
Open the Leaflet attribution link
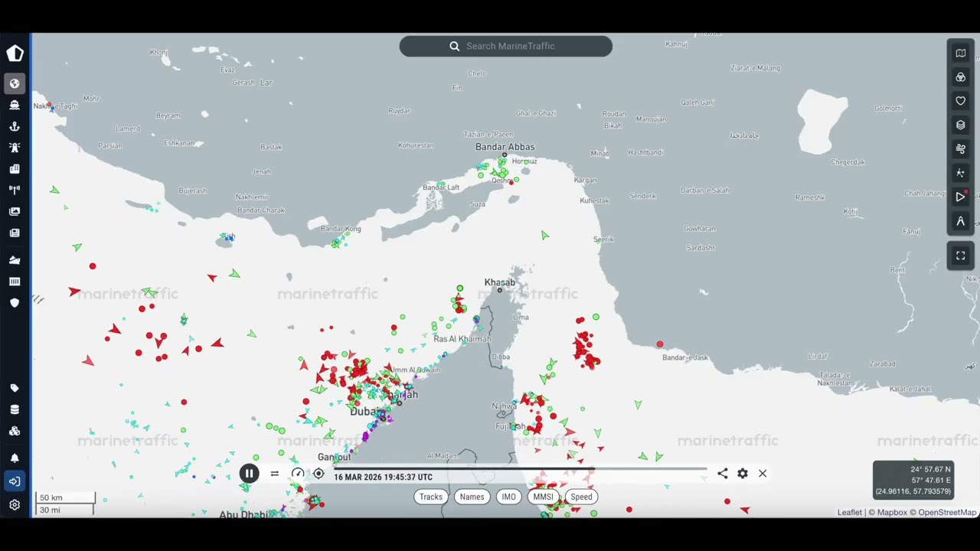click(849, 512)
